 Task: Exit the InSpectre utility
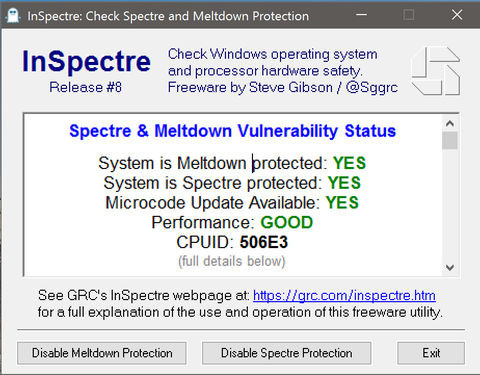(431, 353)
